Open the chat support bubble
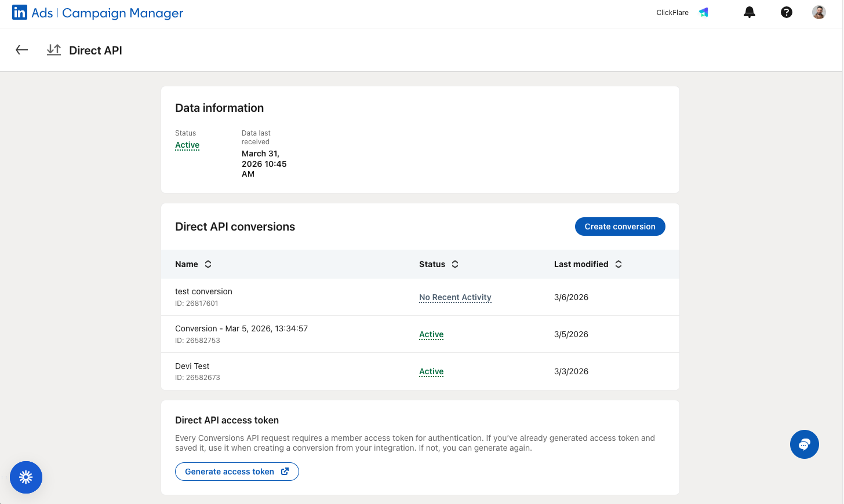This screenshot has width=844, height=504. pyautogui.click(x=804, y=444)
